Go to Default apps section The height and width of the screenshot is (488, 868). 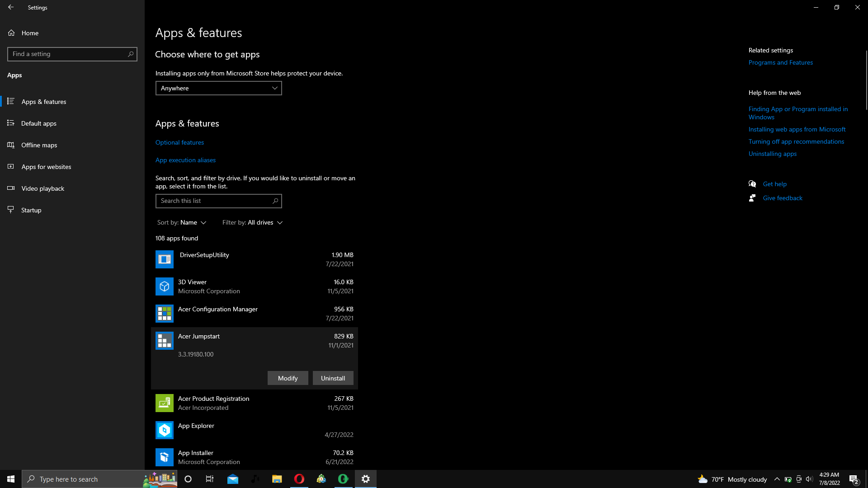(x=39, y=123)
